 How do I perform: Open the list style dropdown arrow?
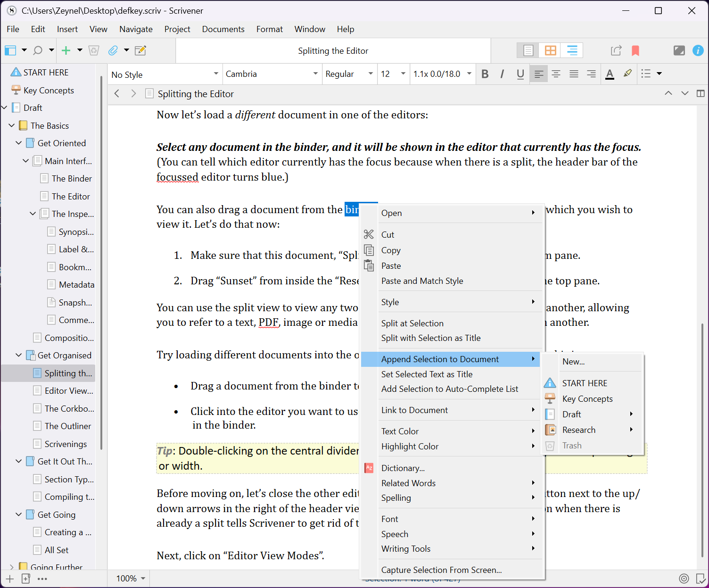click(660, 74)
